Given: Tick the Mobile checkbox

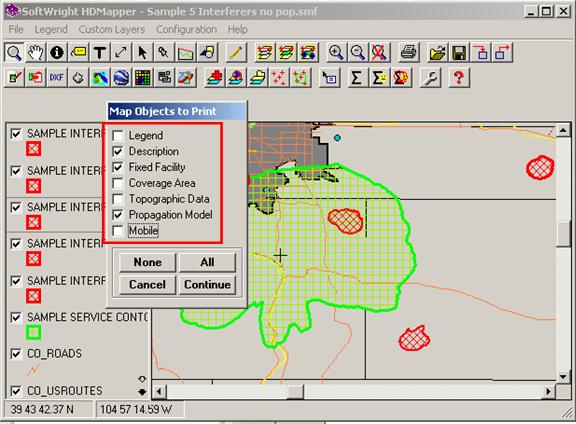Looking at the screenshot, I should (118, 231).
